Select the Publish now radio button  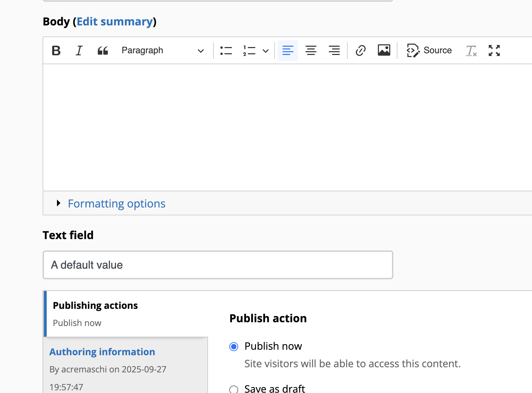click(234, 347)
